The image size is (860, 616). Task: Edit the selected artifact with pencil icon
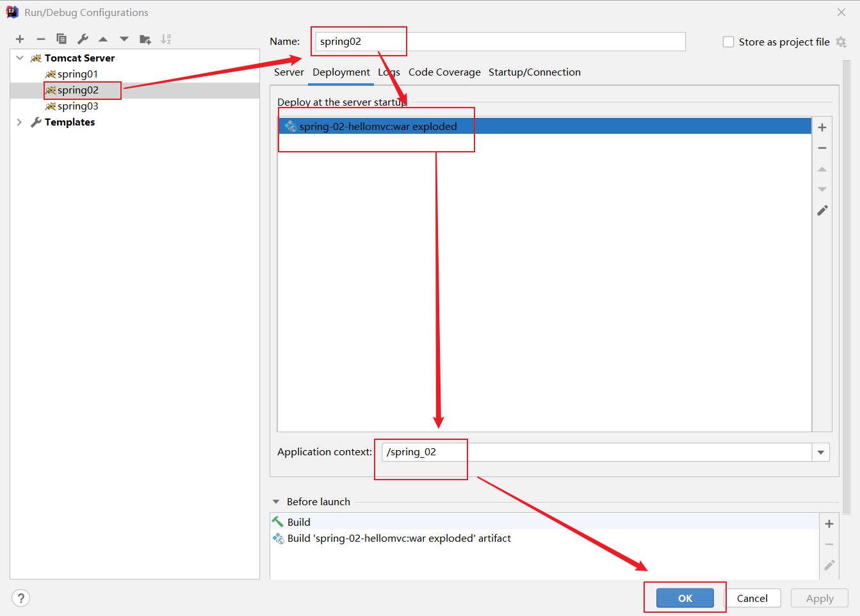click(822, 211)
